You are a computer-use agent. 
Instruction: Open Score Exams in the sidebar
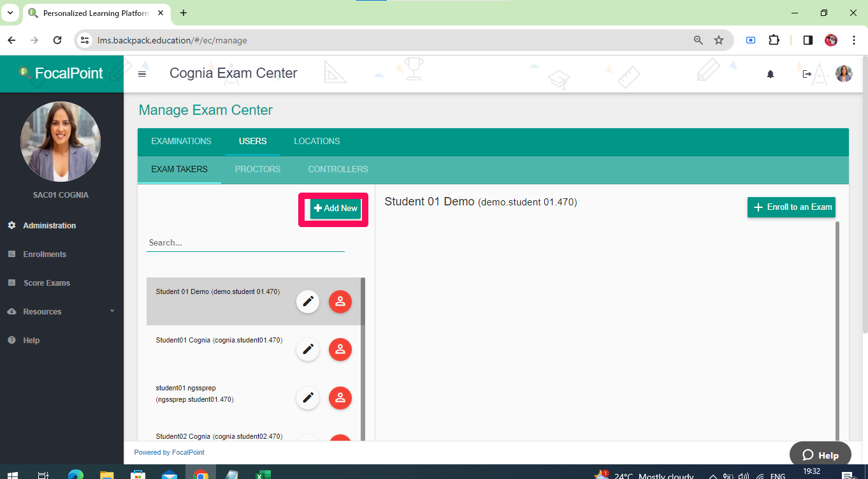click(x=47, y=283)
